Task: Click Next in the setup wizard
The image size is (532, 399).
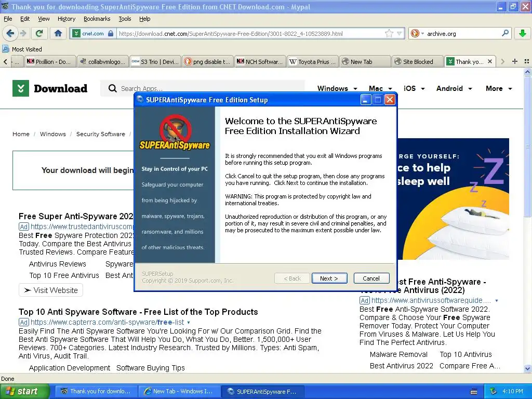Action: tap(329, 278)
